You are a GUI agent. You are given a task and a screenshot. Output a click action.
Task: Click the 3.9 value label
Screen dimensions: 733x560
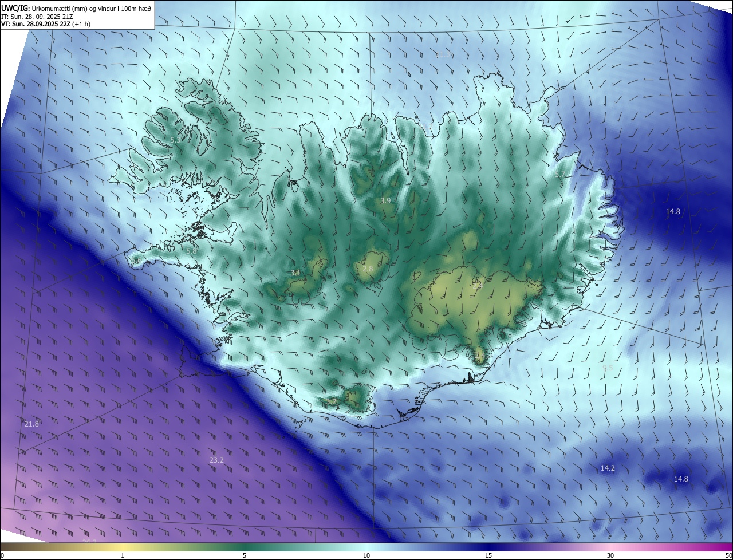[385, 200]
